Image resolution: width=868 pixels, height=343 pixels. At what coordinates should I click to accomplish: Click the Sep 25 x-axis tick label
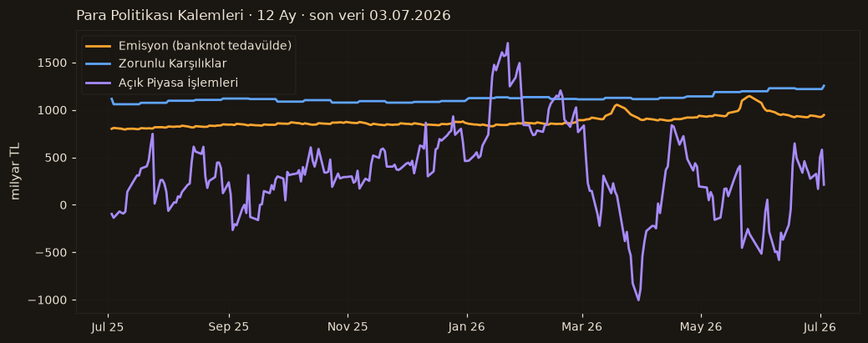click(228, 327)
